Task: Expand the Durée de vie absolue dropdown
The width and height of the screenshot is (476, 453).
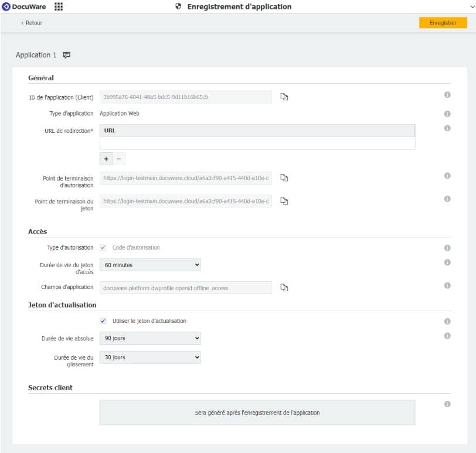Action: click(x=150, y=338)
